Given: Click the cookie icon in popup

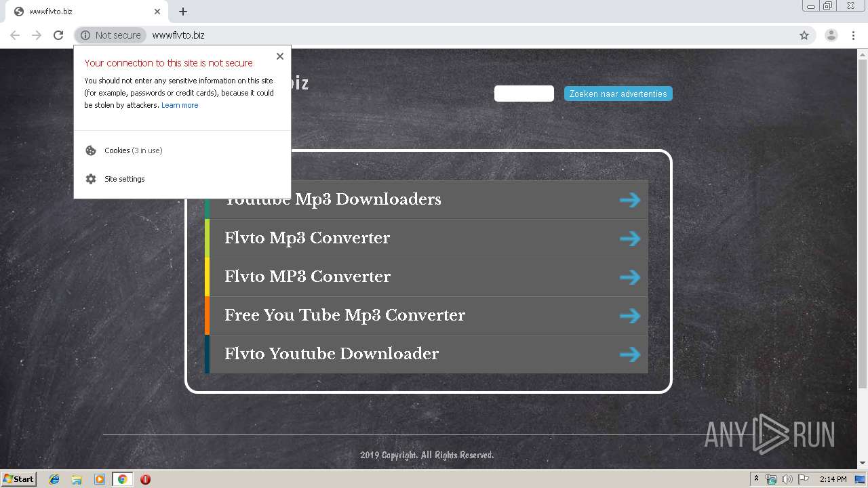Looking at the screenshot, I should [91, 150].
